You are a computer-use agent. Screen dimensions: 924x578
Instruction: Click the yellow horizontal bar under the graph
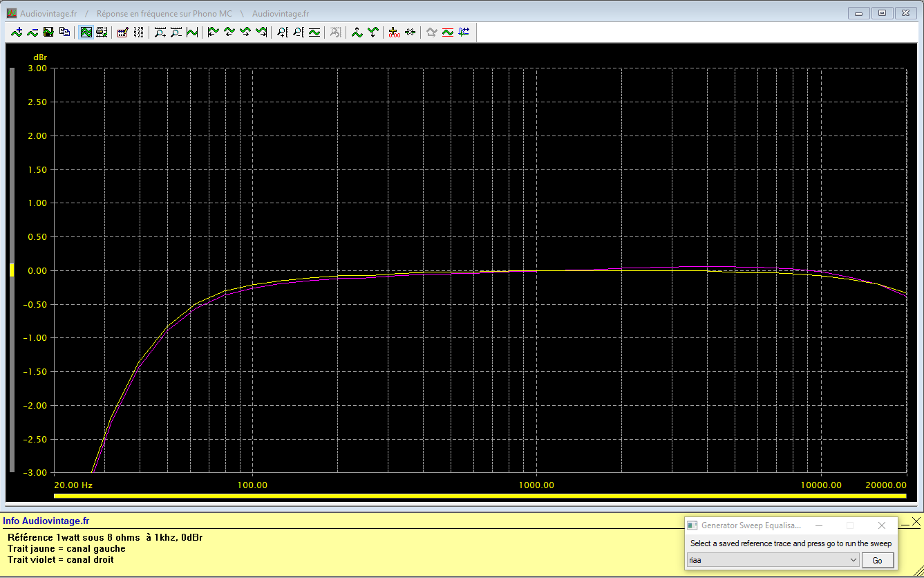click(x=480, y=496)
